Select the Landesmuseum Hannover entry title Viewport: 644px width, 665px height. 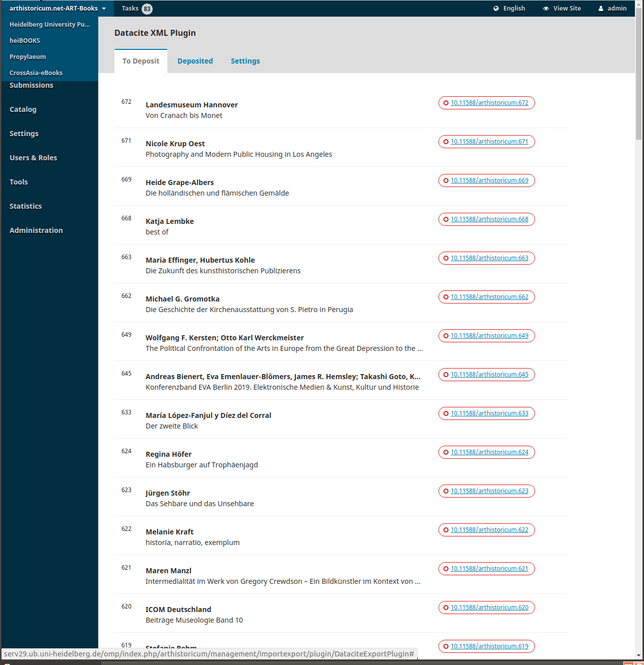[191, 105]
